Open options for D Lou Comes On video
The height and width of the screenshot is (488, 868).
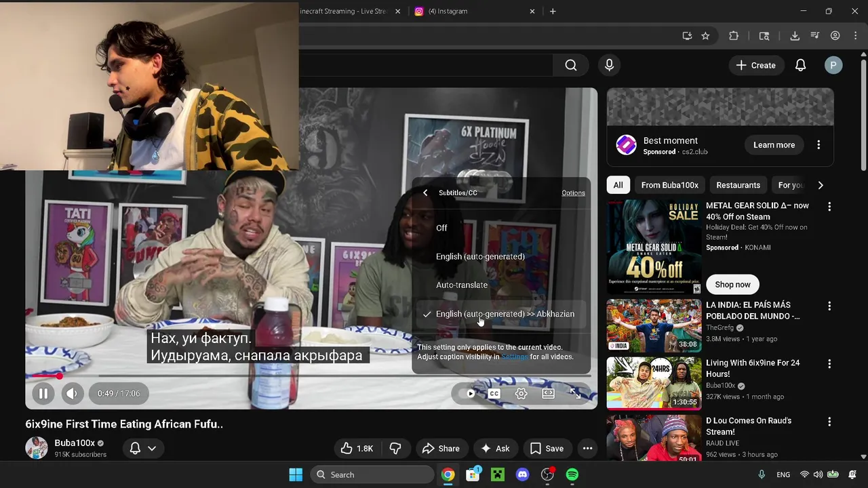point(829,422)
